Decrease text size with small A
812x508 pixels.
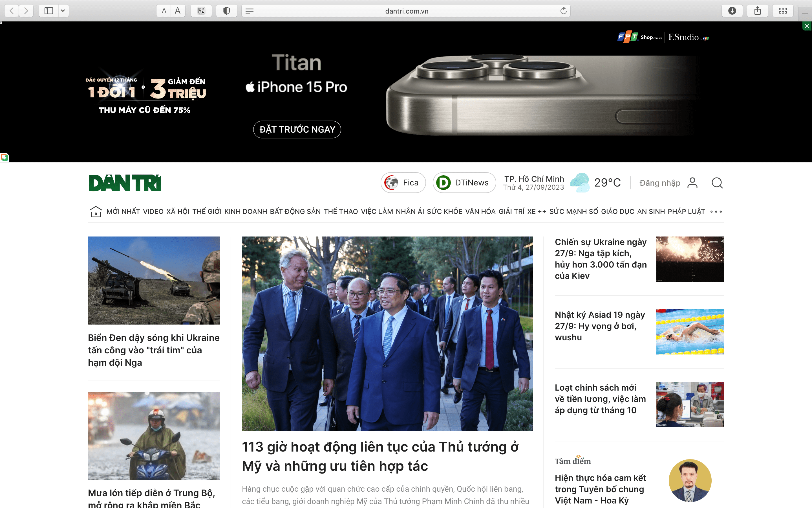(164, 11)
